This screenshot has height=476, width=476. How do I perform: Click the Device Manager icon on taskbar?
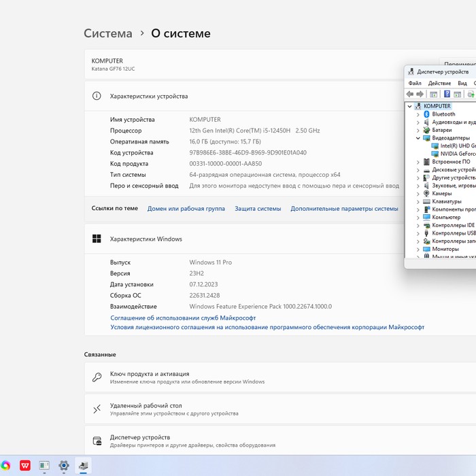tap(83, 466)
